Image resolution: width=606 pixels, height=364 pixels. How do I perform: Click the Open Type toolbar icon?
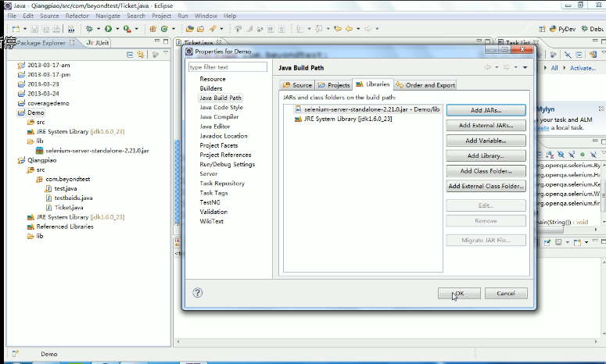click(x=189, y=29)
